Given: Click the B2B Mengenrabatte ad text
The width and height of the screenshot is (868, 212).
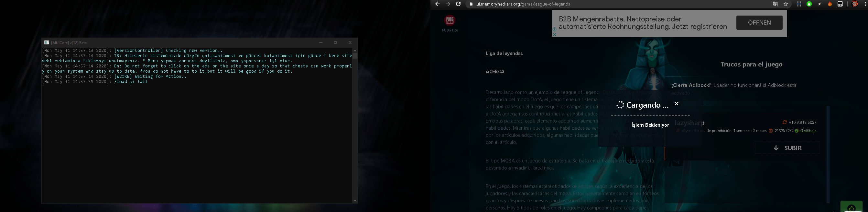Looking at the screenshot, I should (643, 23).
